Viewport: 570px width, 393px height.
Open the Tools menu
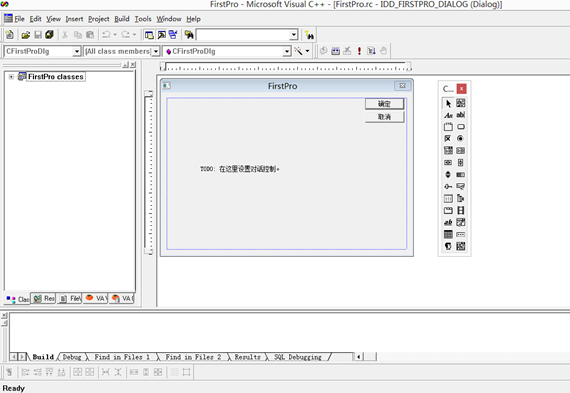[143, 19]
